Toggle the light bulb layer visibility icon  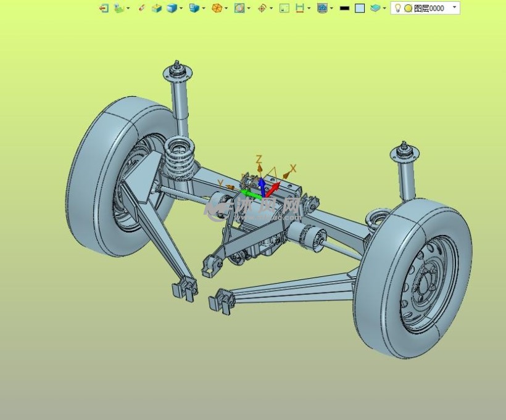click(398, 8)
